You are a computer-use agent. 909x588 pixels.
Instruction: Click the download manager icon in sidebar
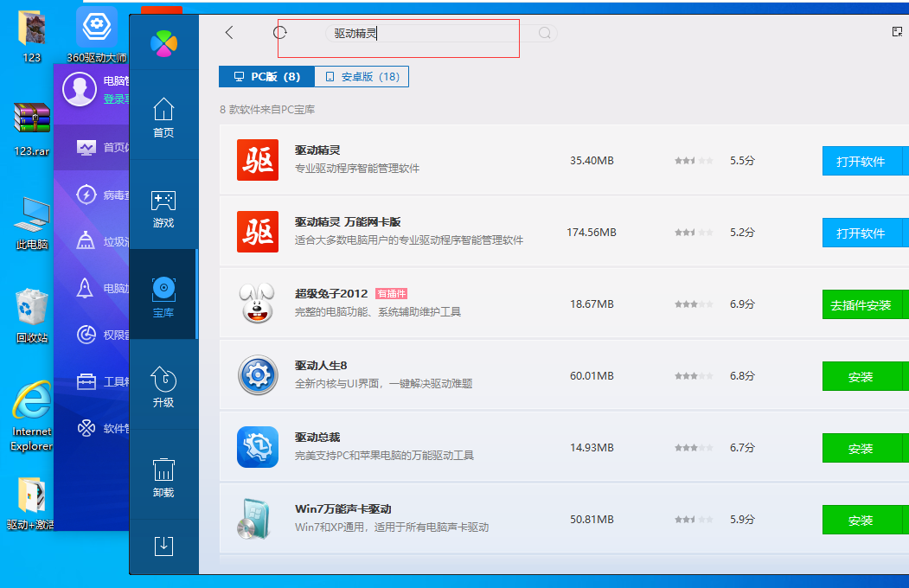pyautogui.click(x=163, y=546)
